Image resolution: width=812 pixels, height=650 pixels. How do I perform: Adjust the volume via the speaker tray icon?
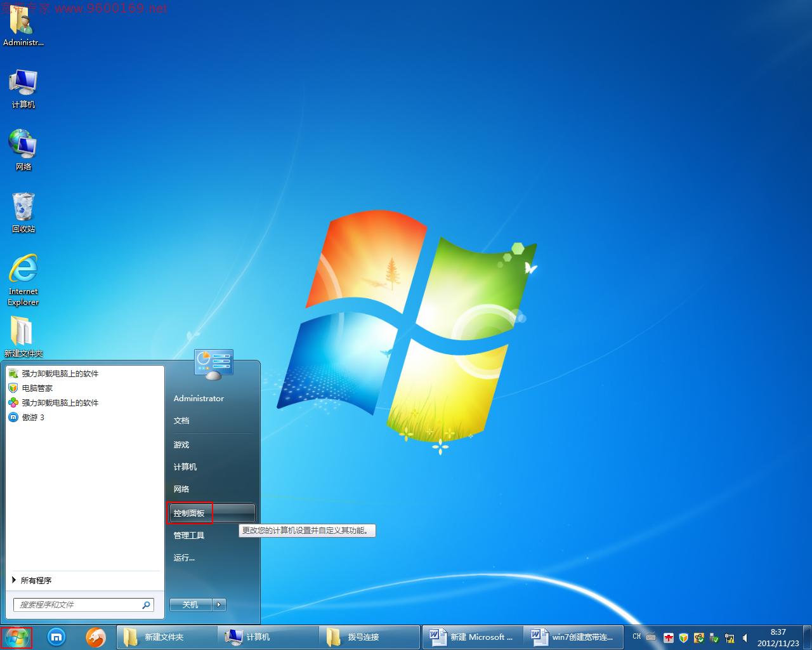(745, 637)
